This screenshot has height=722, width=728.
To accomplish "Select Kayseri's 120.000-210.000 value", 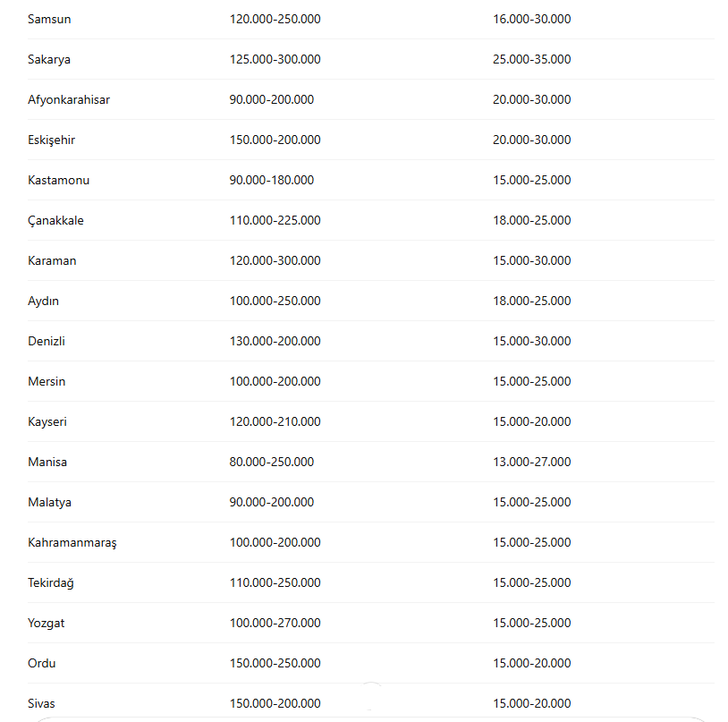I will 275,421.
